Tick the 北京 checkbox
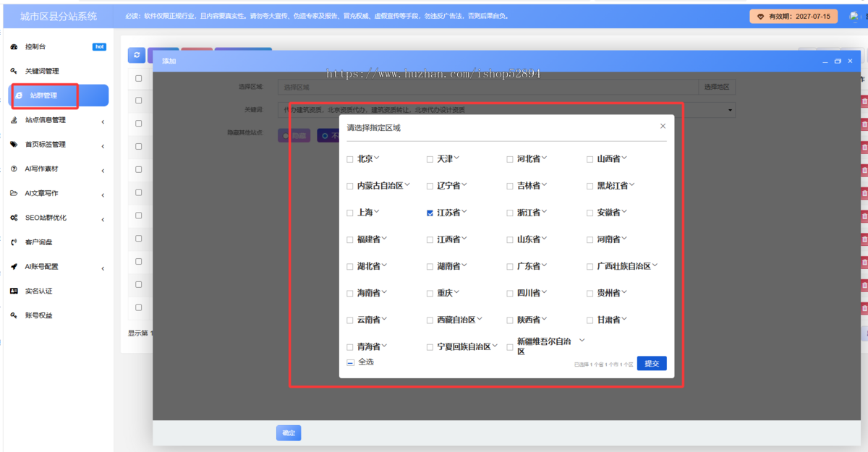 [350, 159]
